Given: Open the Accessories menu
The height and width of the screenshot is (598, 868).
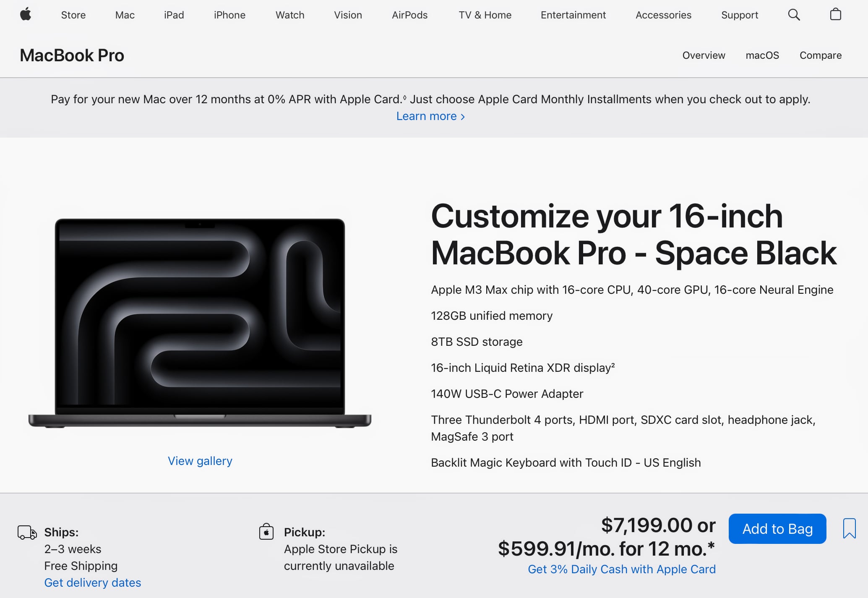Looking at the screenshot, I should 663,15.
